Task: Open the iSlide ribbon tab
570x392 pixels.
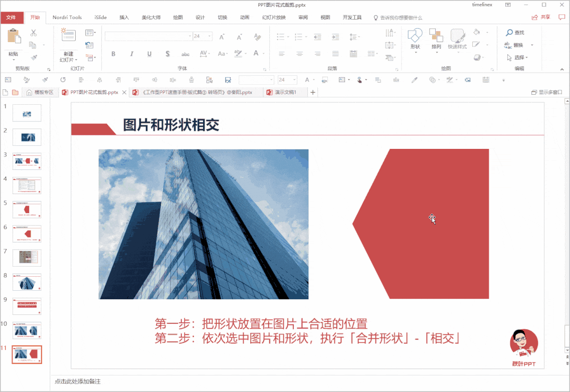Action: pos(101,17)
